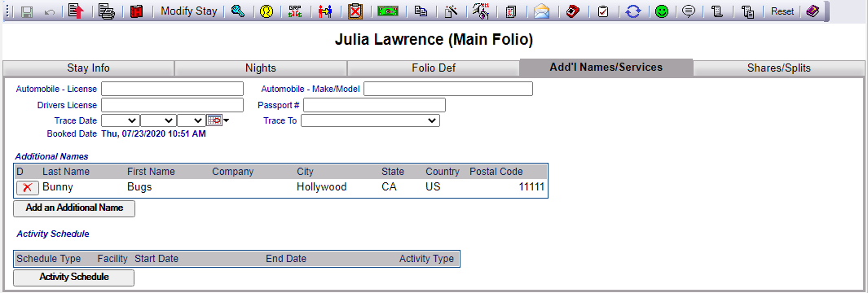Click the blue key icon
This screenshot has height=293, width=868.
click(238, 11)
